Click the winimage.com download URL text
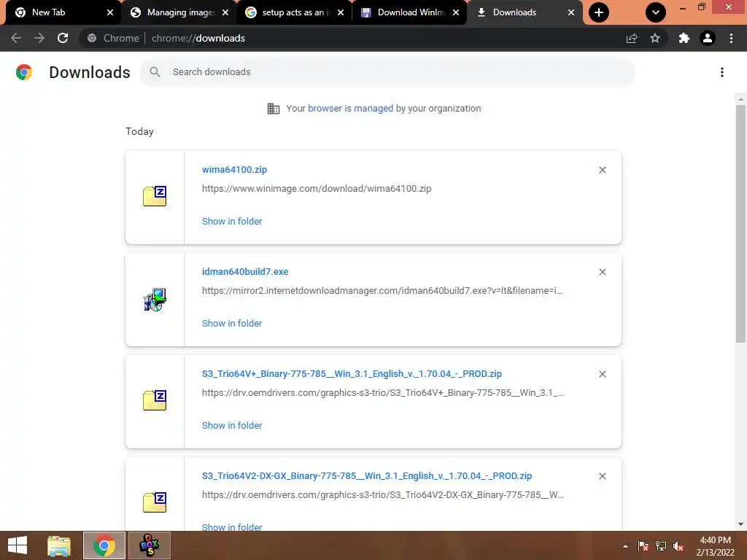This screenshot has width=747, height=560. (x=317, y=189)
